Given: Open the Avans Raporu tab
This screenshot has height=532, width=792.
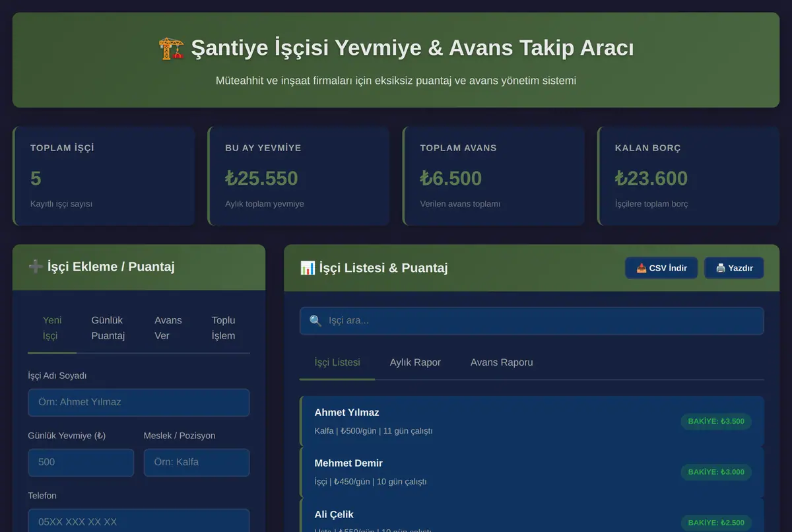Looking at the screenshot, I should 502,362.
